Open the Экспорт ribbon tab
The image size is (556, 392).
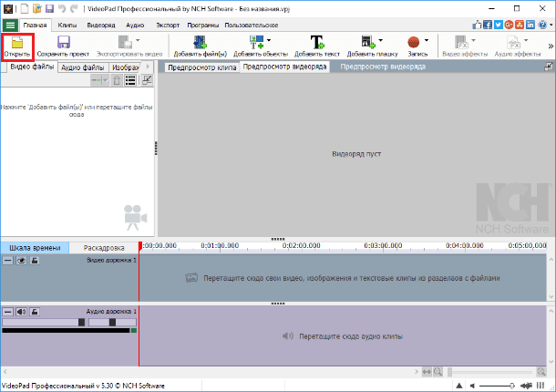(168, 26)
